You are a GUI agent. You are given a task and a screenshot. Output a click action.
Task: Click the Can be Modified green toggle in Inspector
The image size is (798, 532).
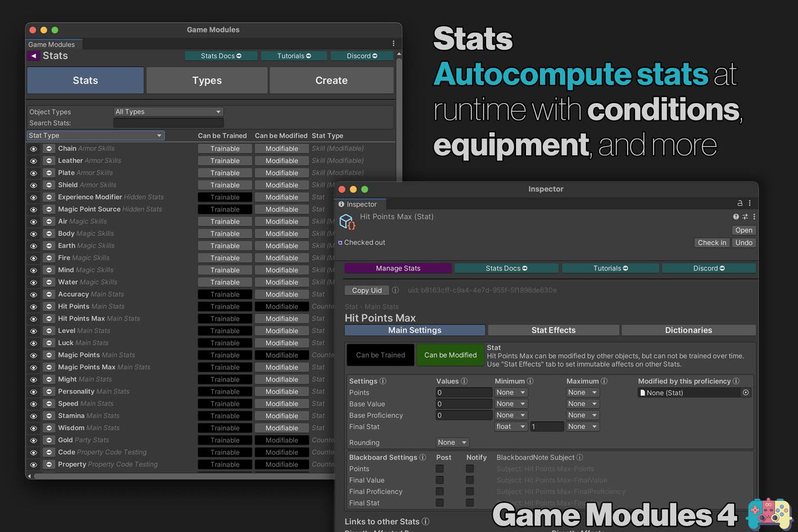[450, 355]
